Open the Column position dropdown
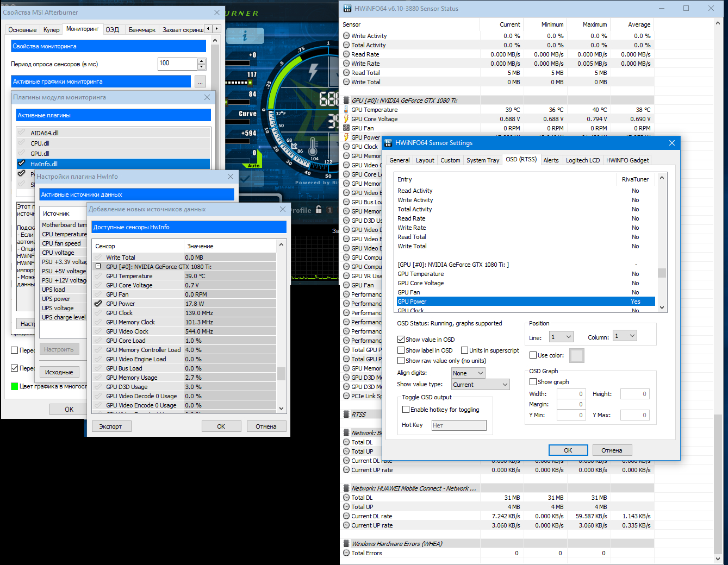 click(625, 336)
